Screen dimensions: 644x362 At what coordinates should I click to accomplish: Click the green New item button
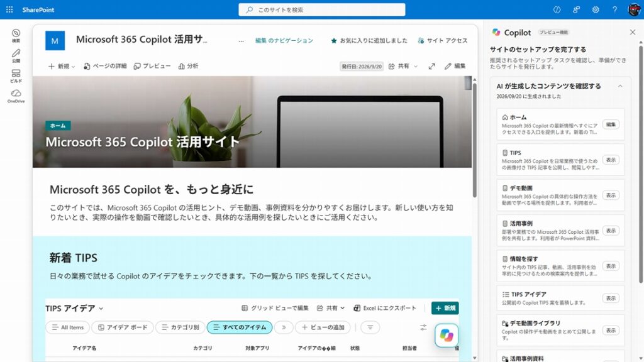click(x=445, y=308)
